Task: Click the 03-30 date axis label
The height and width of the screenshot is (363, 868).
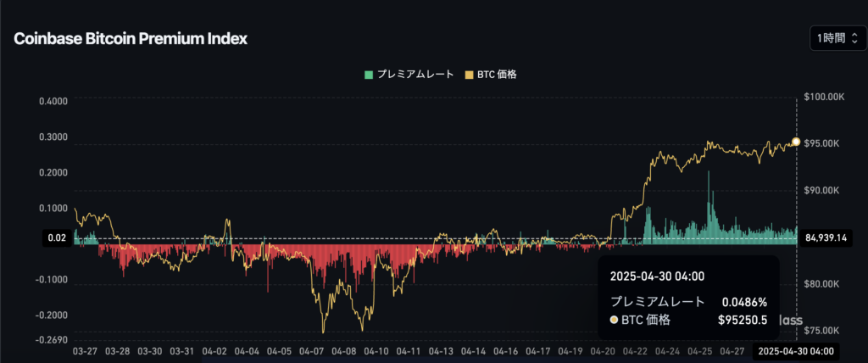Action: click(149, 351)
